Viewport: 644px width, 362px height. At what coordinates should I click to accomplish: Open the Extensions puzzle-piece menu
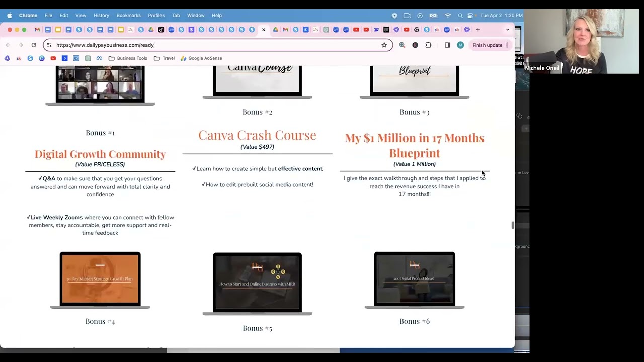tap(428, 45)
